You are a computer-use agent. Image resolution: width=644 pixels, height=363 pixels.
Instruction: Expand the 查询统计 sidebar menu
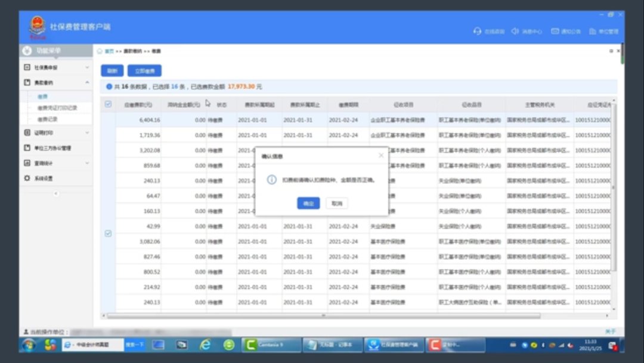pos(55,163)
